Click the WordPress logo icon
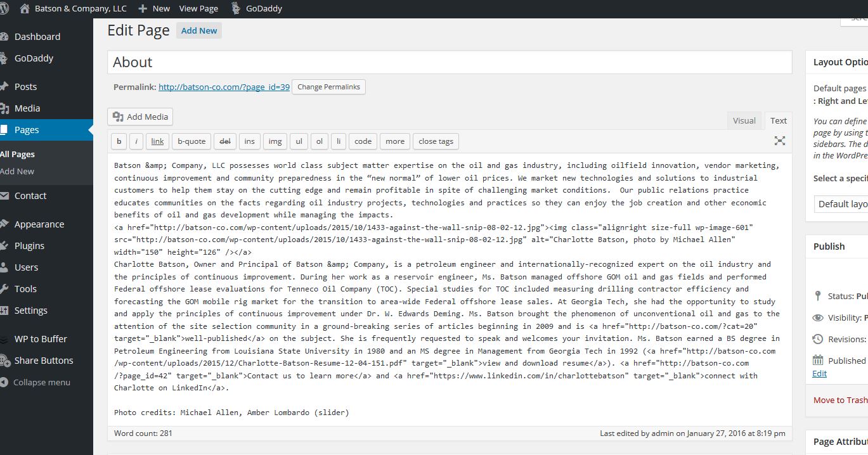868x455 pixels. [x=3, y=9]
